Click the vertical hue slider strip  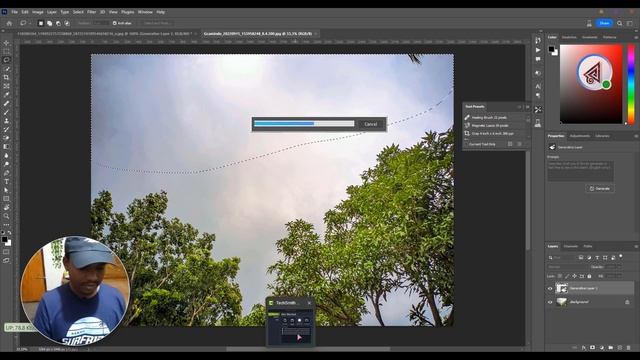tap(631, 84)
